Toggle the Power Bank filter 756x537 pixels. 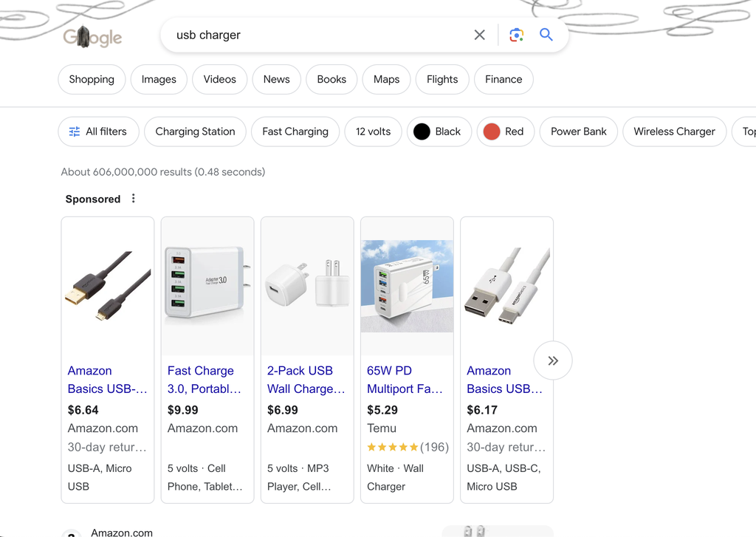tap(578, 131)
